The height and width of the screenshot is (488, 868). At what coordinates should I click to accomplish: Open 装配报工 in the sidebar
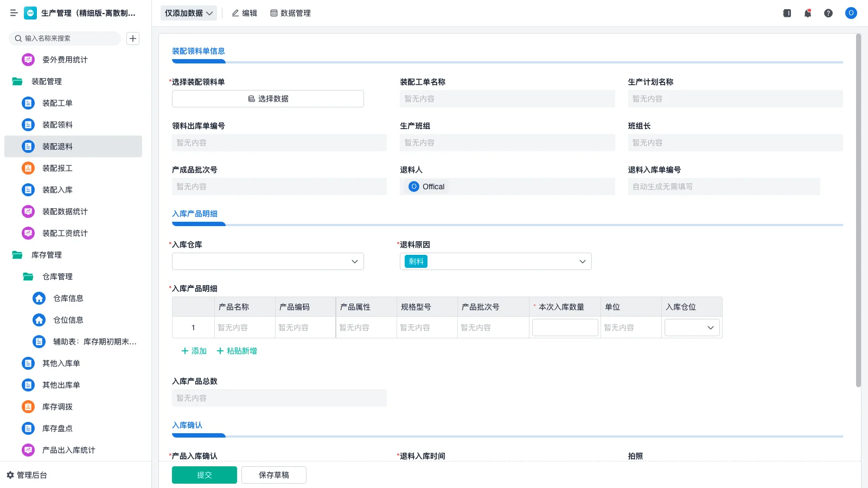[58, 168]
